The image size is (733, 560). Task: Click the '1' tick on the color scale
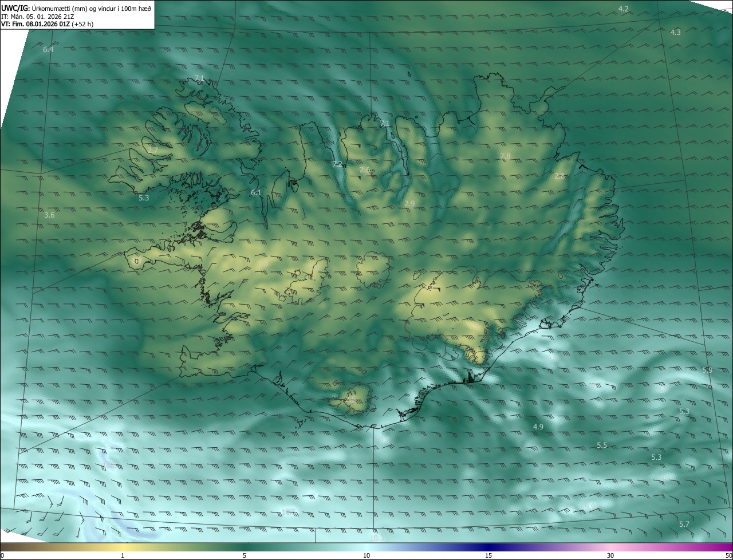coord(123,555)
